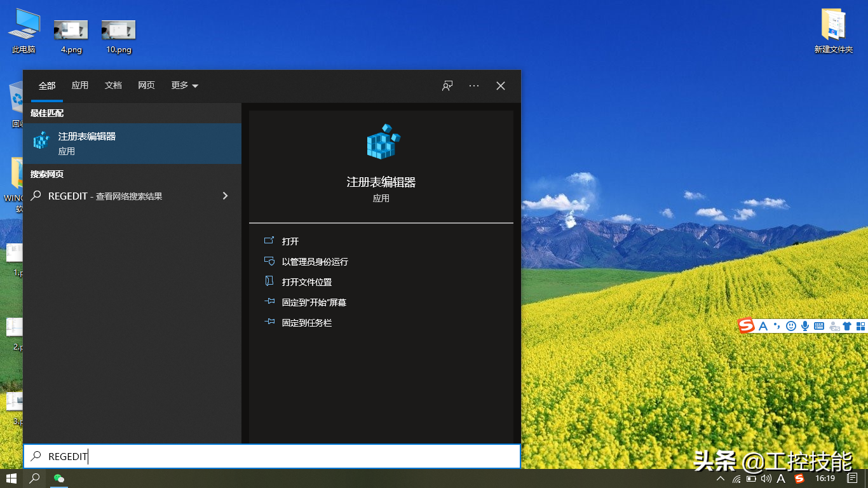This screenshot has height=488, width=868.
Task: Switch input language via taskbar 'A' indicator
Action: coord(780,479)
